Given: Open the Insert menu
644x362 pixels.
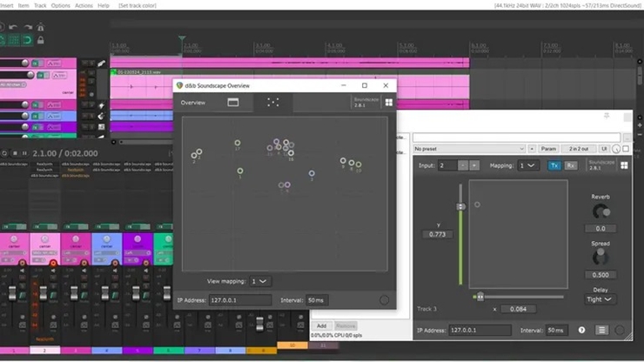Looking at the screenshot, I should coord(7,5).
